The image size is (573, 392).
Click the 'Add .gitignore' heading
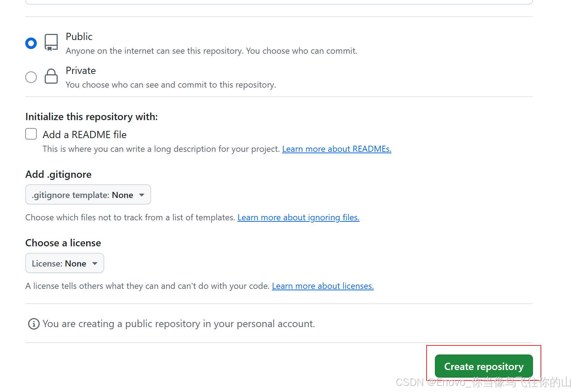(x=58, y=174)
